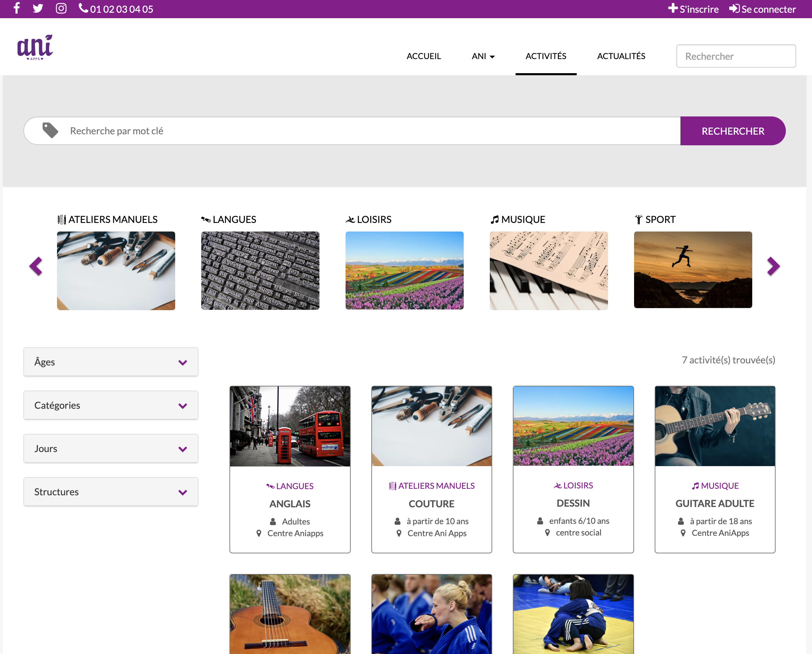Select LOISIRS category heading
The image size is (812, 654).
click(x=368, y=219)
